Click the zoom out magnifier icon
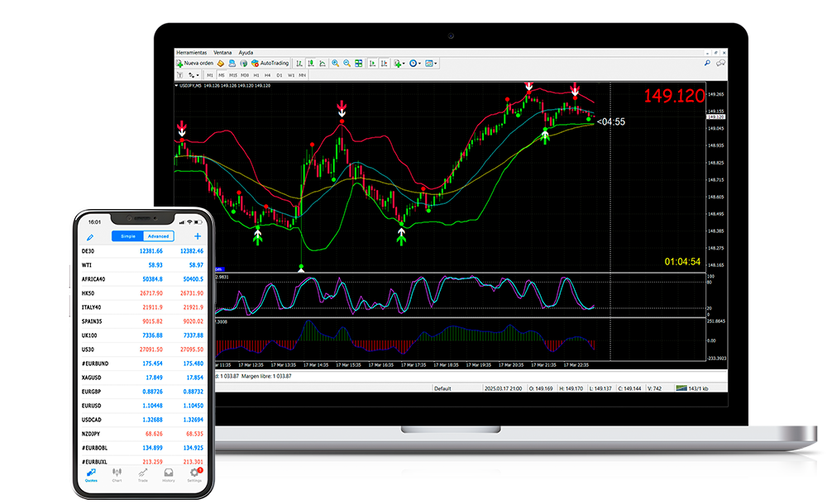 (x=347, y=63)
